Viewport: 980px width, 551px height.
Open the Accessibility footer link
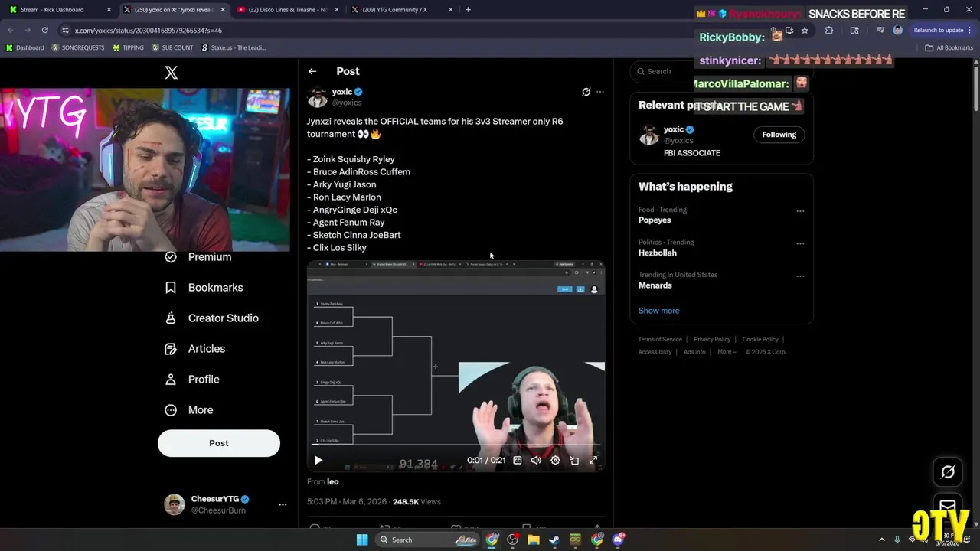(655, 352)
